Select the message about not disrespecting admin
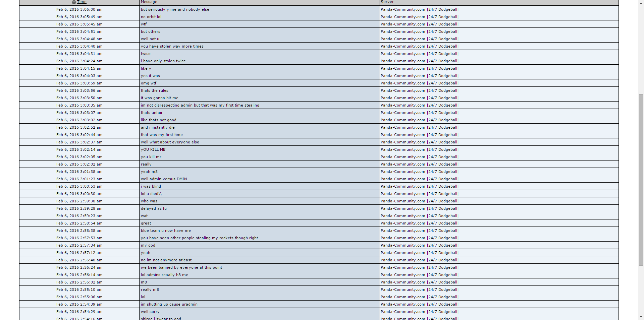 click(200, 105)
